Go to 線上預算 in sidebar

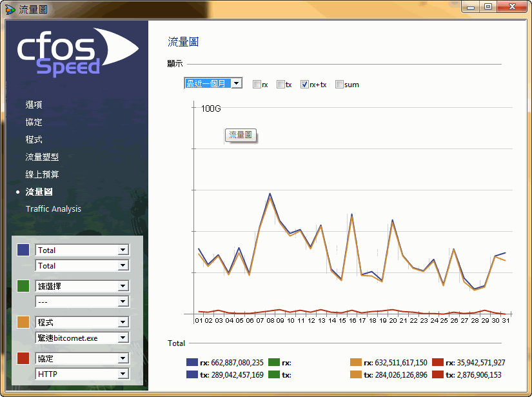click(x=43, y=174)
